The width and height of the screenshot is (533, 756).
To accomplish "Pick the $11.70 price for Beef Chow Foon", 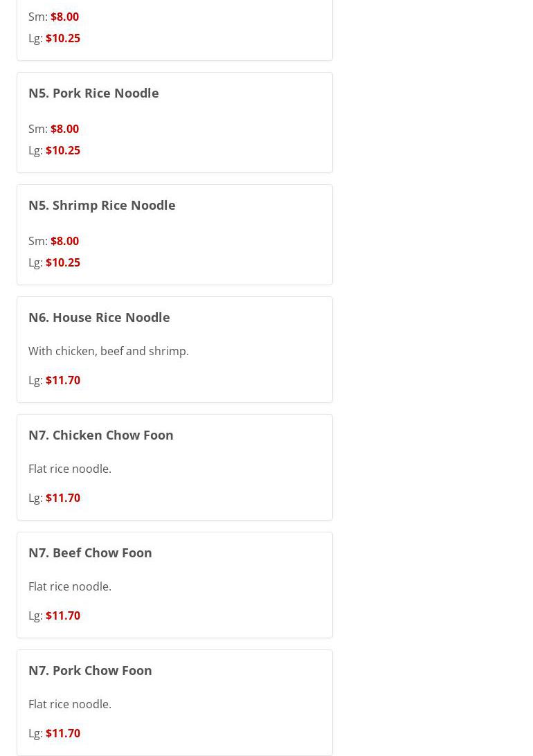I will [62, 615].
